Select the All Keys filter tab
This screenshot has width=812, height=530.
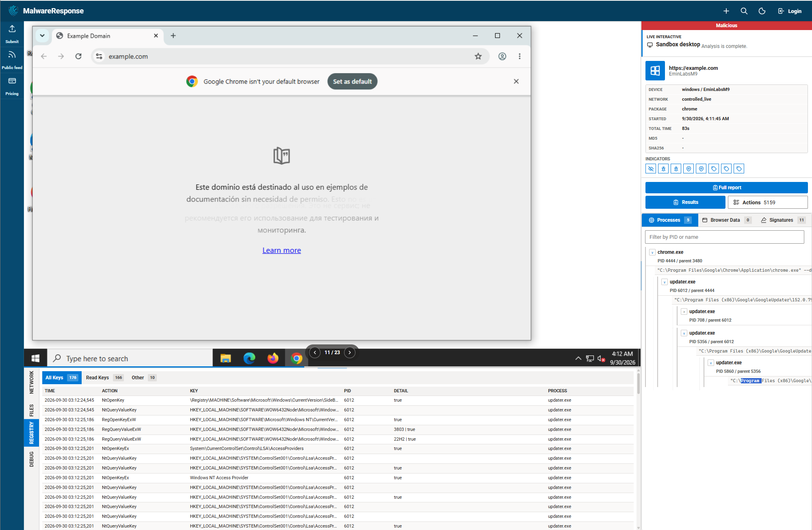coord(62,378)
